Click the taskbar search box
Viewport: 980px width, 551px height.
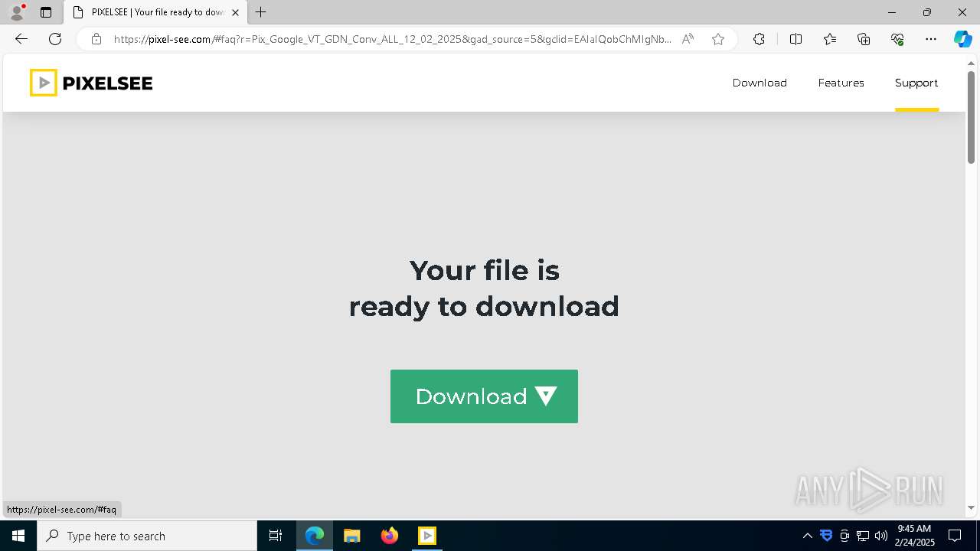tap(147, 536)
